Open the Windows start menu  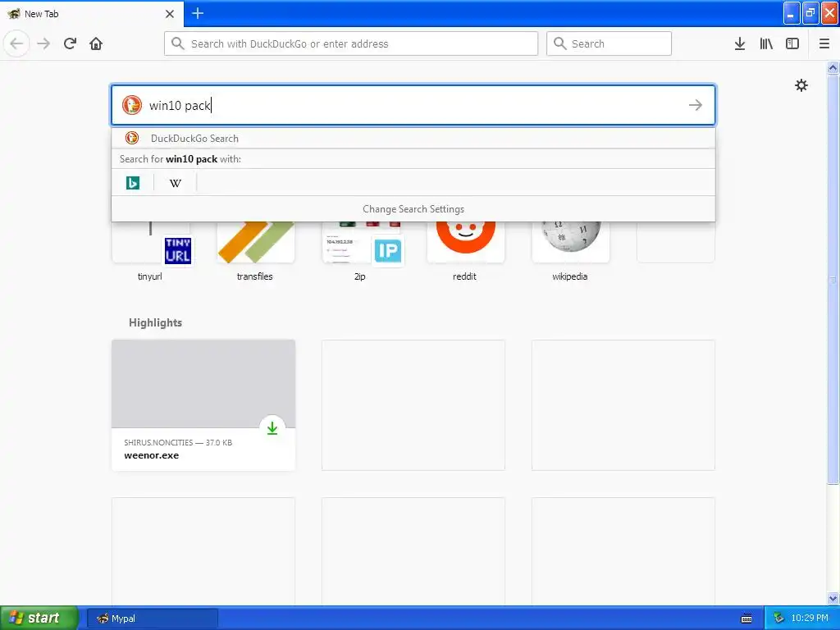click(x=39, y=618)
